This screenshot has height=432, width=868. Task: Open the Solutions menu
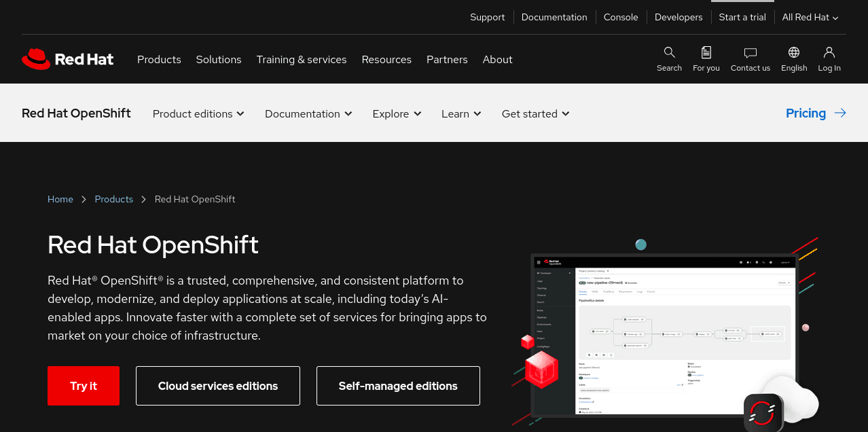click(x=219, y=59)
